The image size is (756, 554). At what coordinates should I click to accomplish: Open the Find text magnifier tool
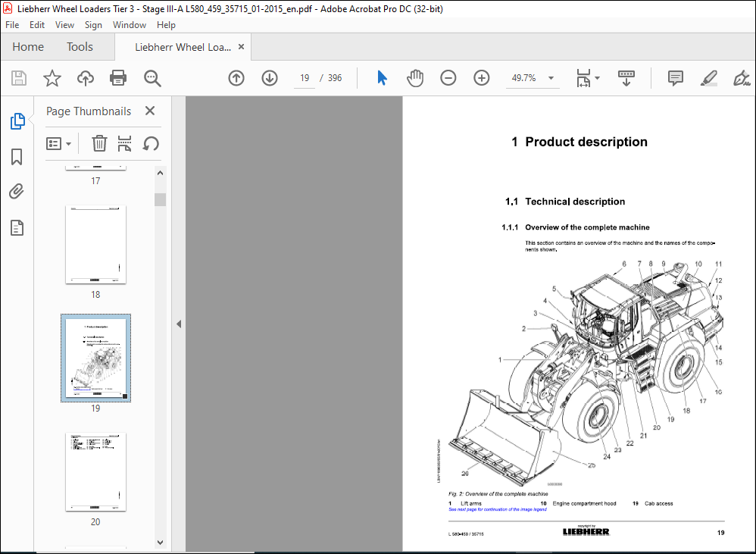(152, 78)
